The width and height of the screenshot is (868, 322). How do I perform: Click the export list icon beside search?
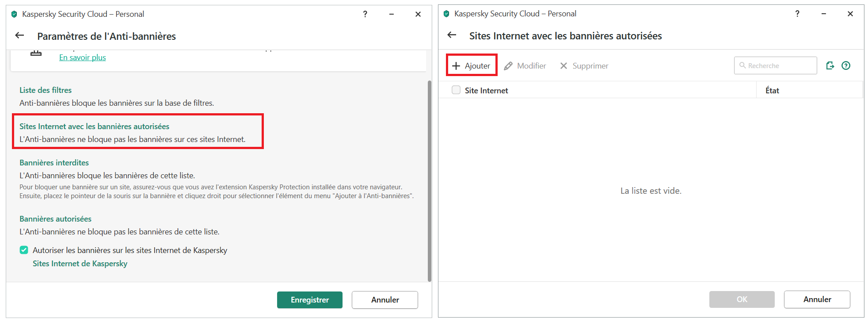coord(830,65)
